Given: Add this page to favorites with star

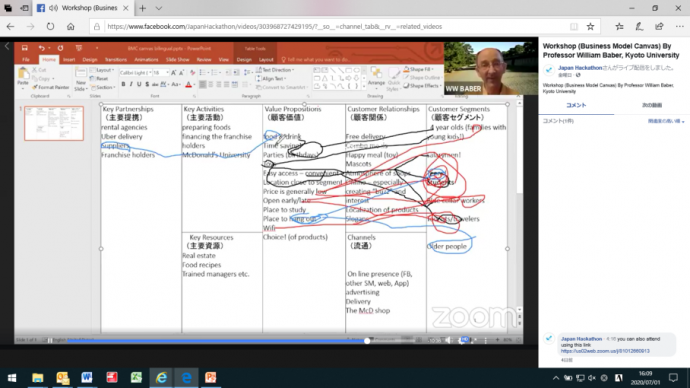Looking at the screenshot, I should (591, 27).
